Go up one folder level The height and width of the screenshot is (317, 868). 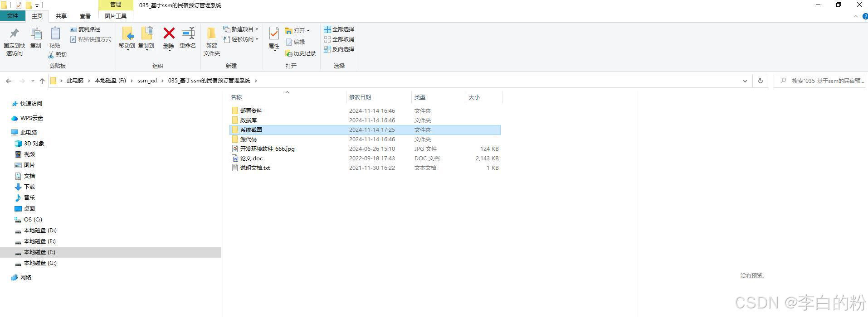[42, 81]
